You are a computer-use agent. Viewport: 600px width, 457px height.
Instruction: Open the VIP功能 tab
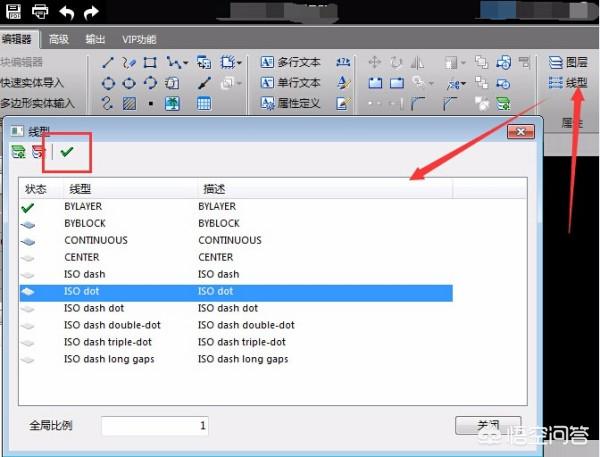point(139,39)
